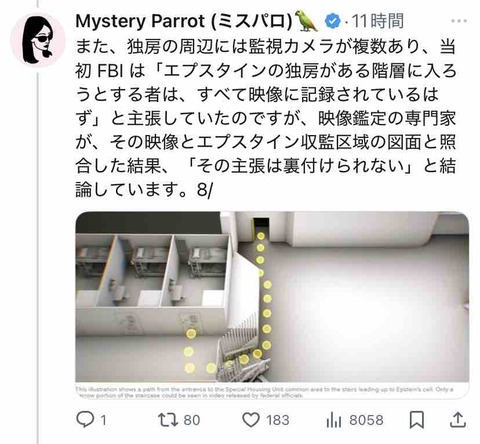Click the image caption text below illustration

tap(264, 392)
